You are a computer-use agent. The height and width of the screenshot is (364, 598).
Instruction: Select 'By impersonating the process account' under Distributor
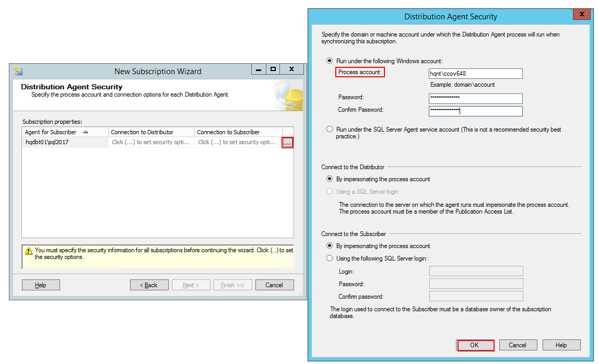coord(330,179)
